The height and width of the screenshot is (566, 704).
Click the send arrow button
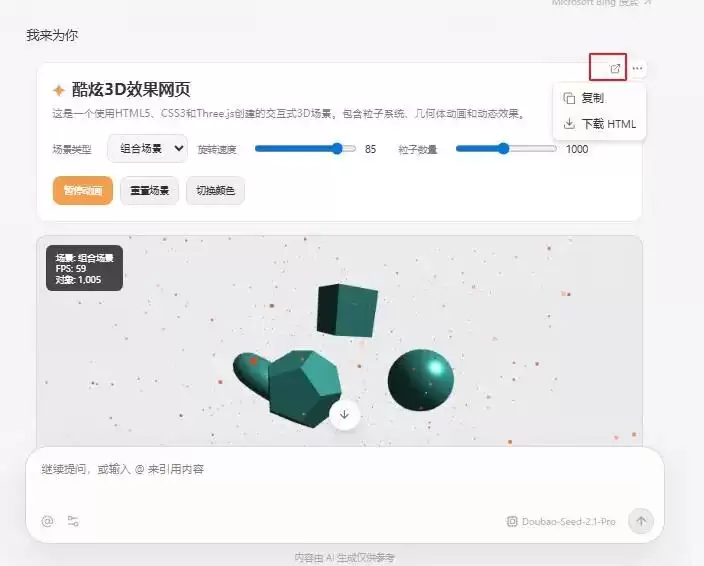pos(641,521)
